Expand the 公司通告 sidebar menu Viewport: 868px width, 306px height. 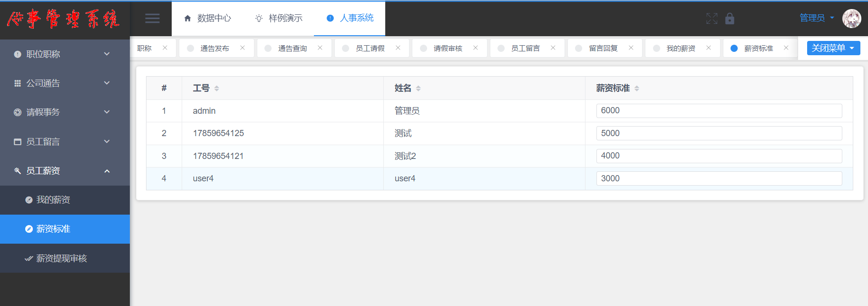coord(65,83)
